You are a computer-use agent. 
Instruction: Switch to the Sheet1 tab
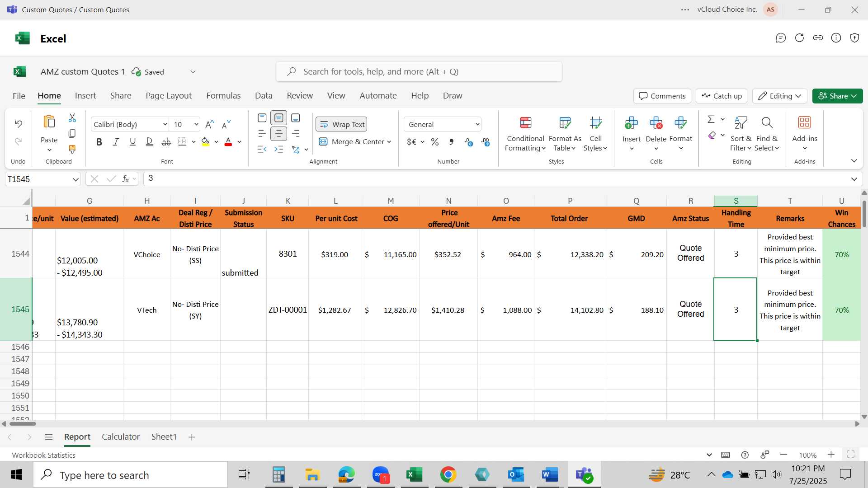tap(164, 437)
